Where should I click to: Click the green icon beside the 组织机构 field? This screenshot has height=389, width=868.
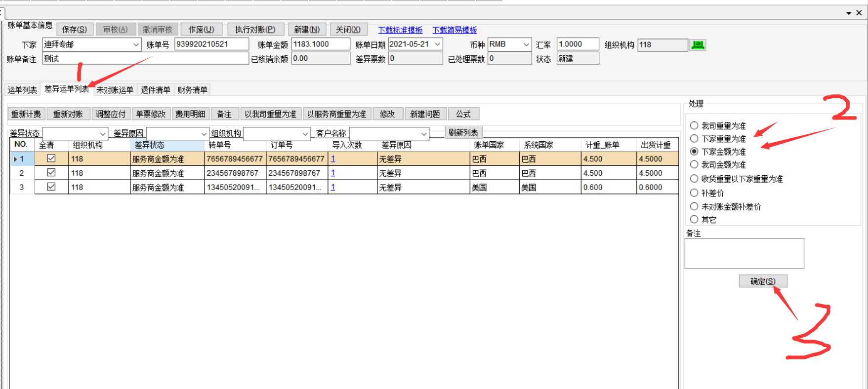(698, 45)
